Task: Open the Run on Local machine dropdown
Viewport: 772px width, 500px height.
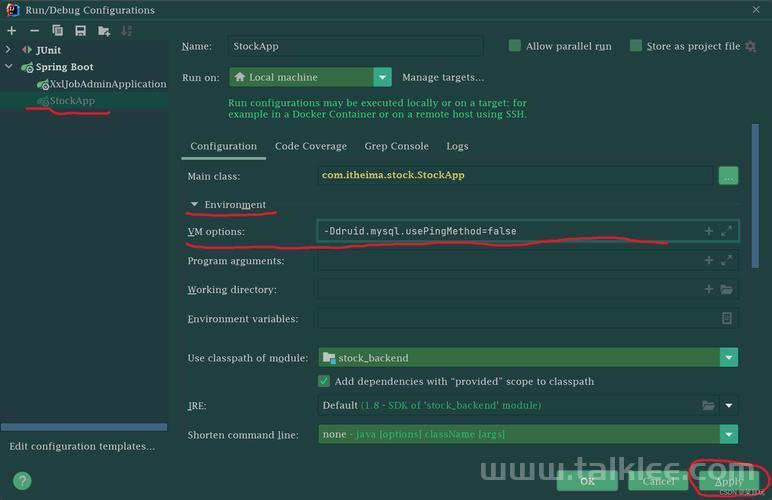Action: [x=382, y=77]
